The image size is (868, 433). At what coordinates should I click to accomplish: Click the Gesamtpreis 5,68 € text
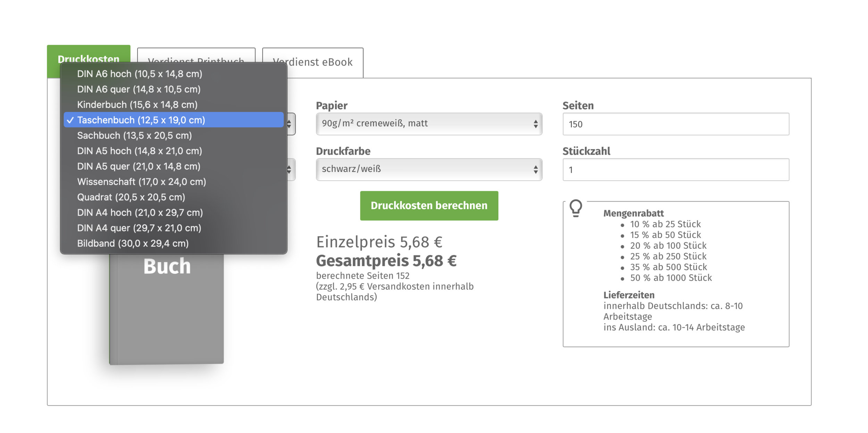[386, 261]
